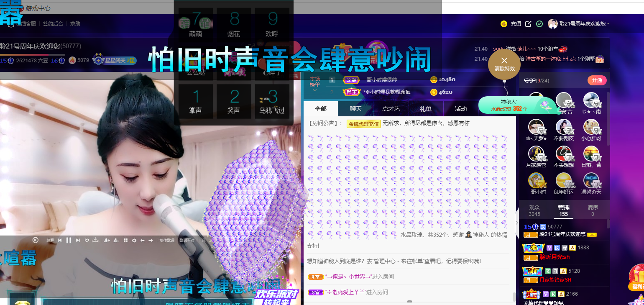Play sound effect 7 萌萌

click(x=196, y=25)
